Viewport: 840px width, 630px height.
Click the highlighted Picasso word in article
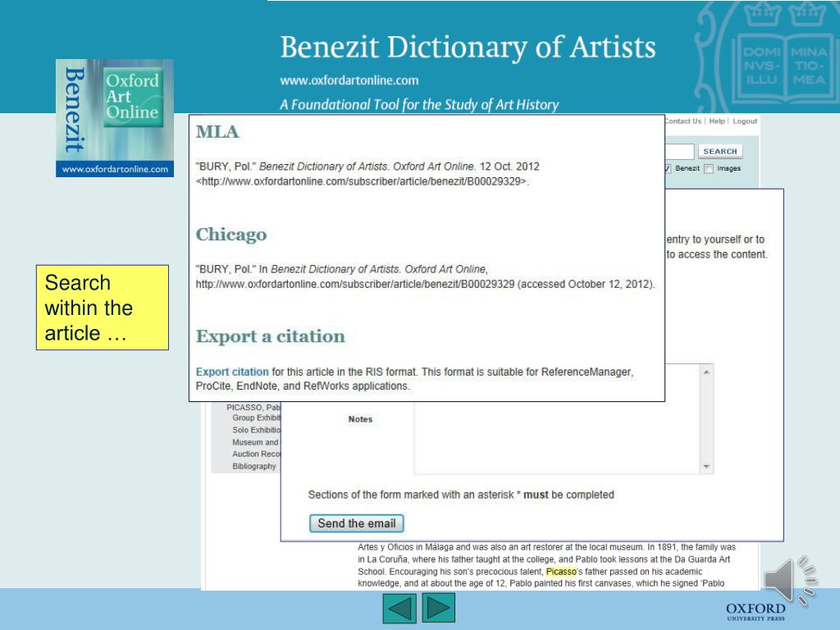[x=561, y=572]
